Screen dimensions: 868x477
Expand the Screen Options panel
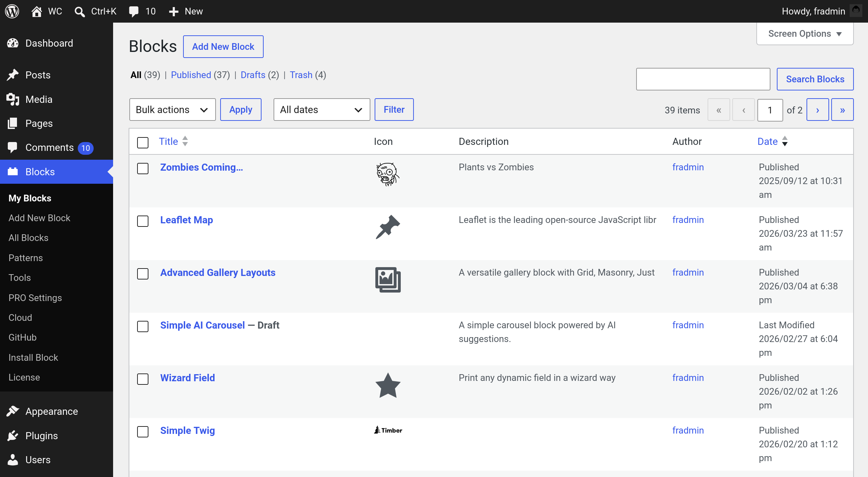[x=805, y=34]
